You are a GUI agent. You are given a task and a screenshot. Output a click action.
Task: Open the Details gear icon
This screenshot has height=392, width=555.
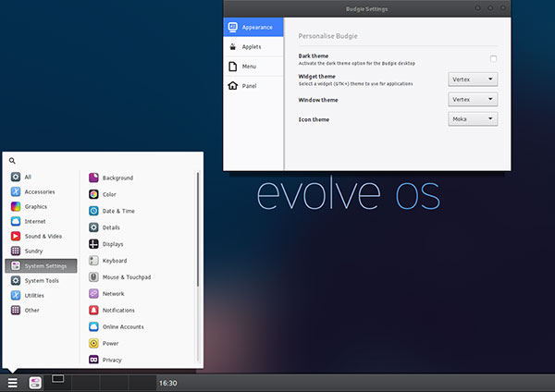(93, 227)
